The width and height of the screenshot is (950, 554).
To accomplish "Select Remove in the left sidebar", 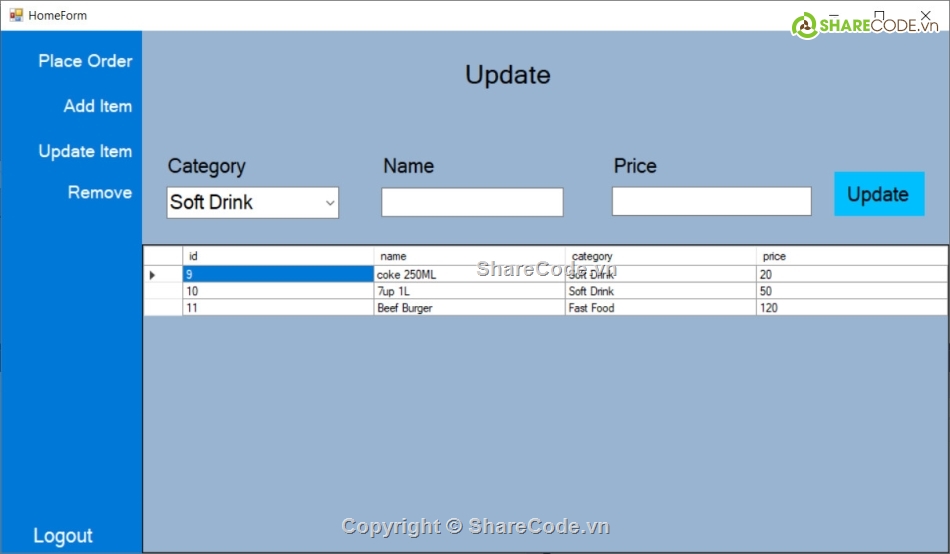I will pyautogui.click(x=99, y=192).
